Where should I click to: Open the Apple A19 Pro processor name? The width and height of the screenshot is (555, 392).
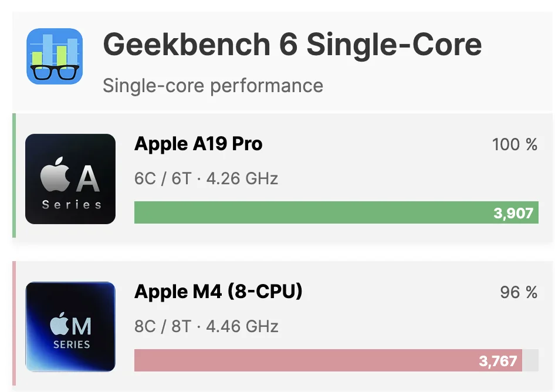(x=198, y=144)
